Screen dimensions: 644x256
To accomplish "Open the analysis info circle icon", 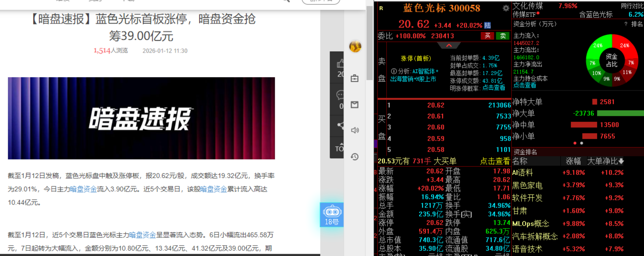I will [394, 71].
